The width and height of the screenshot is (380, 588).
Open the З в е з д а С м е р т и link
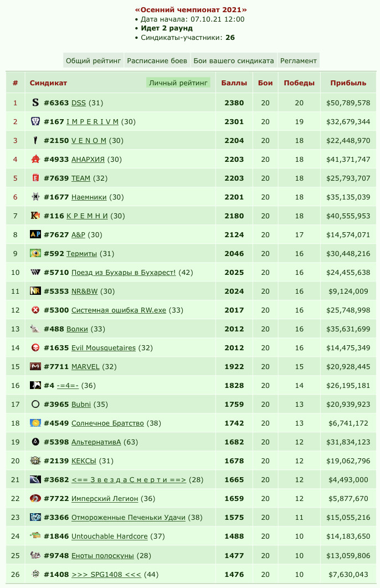129,479
